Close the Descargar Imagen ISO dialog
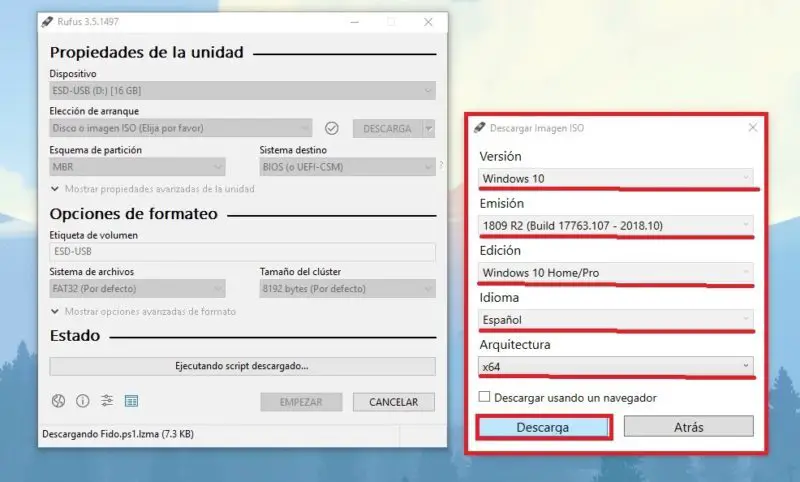The height and width of the screenshot is (482, 800). pos(753,128)
